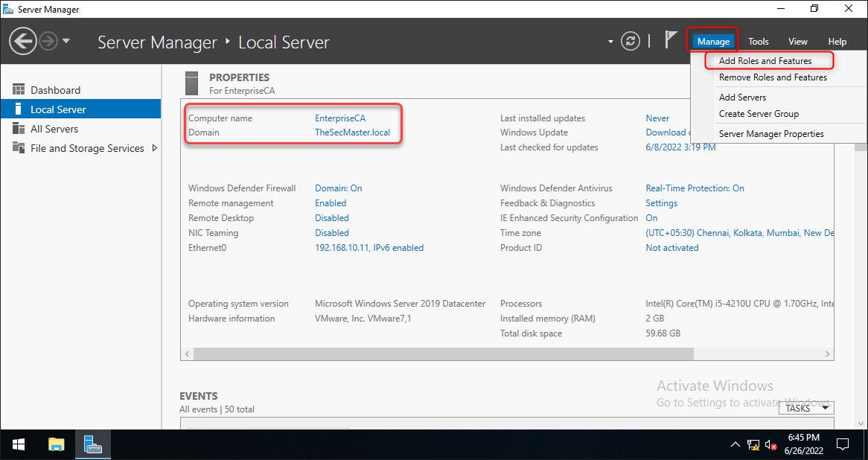Open the Help menu

coord(837,42)
